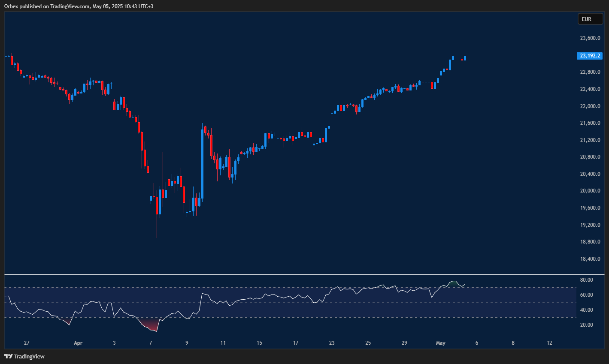Expand the EUR symbol dropdown

(590, 19)
